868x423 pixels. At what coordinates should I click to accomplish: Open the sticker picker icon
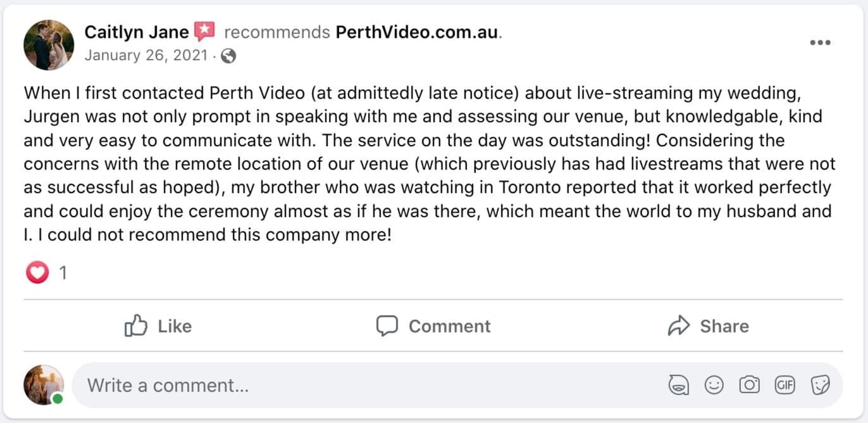click(x=820, y=385)
